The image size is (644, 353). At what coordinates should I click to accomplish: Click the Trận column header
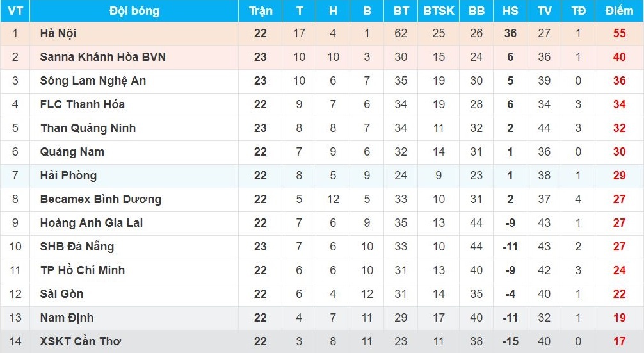[260, 11]
